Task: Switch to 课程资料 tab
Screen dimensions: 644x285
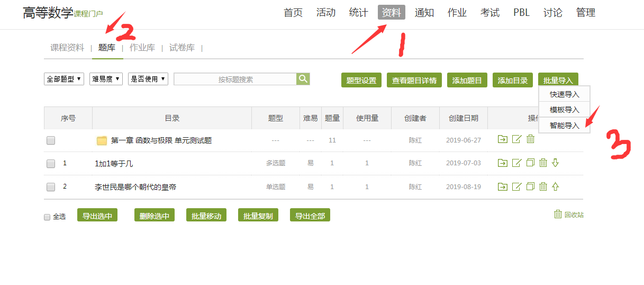Action: coord(67,48)
